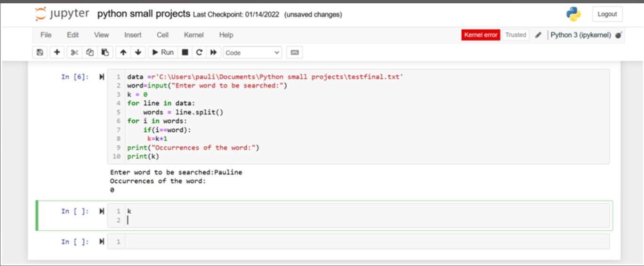Run the In [6] cell via its side arrow
644x266 pixels.
[101, 77]
